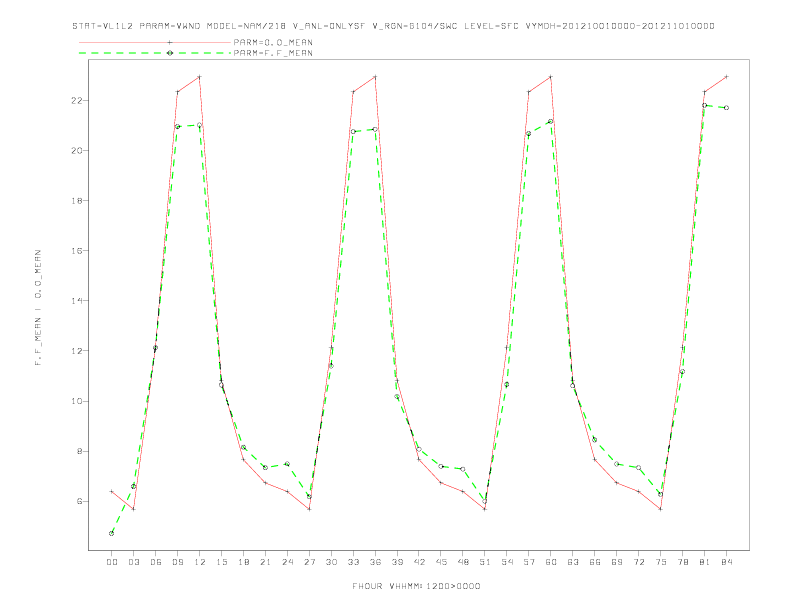
Task: Click x-axis forecast hour label 75
Action: [x=661, y=562]
